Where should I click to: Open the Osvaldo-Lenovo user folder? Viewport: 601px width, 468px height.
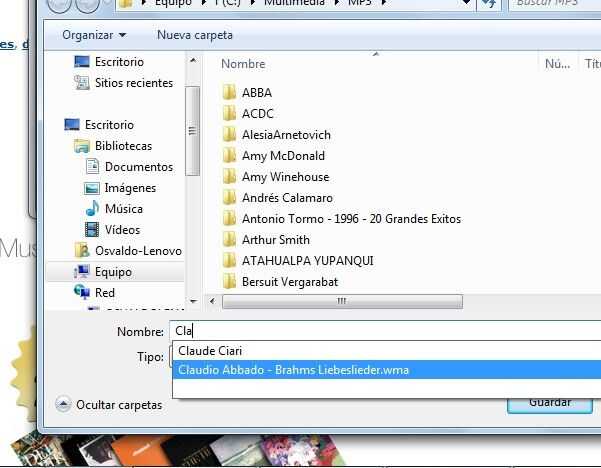click(128, 251)
